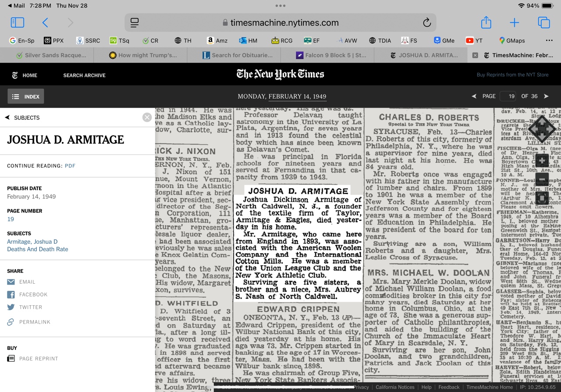Switch to JOSHUA D. ARMITA... tab

pyautogui.click(x=424, y=55)
